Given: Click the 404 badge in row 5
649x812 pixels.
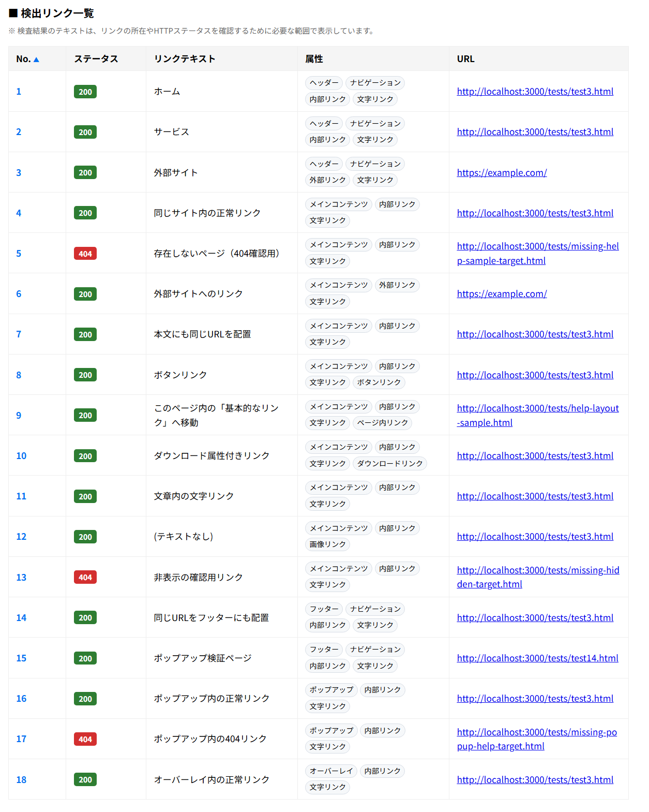Looking at the screenshot, I should [x=85, y=254].
